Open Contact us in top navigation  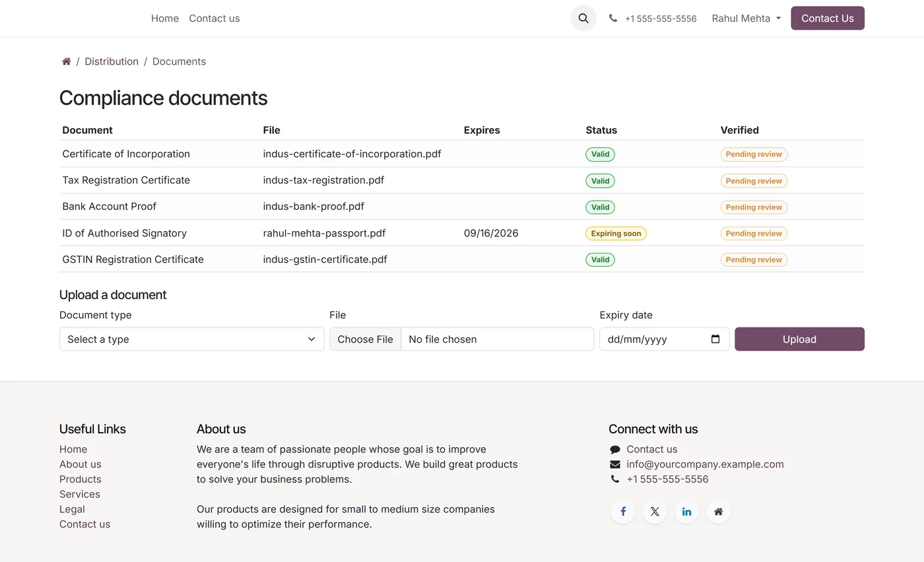tap(214, 18)
